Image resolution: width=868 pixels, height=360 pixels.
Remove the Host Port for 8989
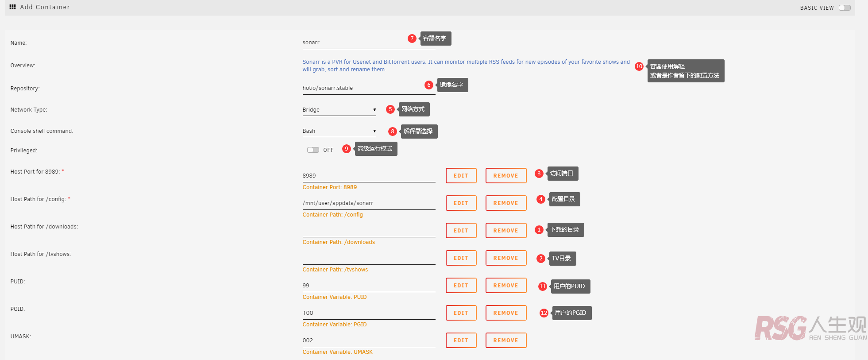tap(506, 176)
